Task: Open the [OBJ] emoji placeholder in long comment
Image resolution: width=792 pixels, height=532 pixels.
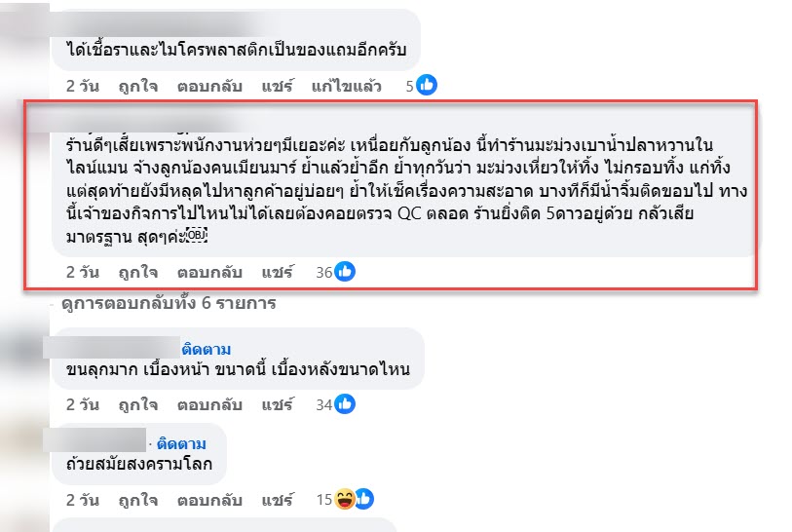Action: pos(197,235)
